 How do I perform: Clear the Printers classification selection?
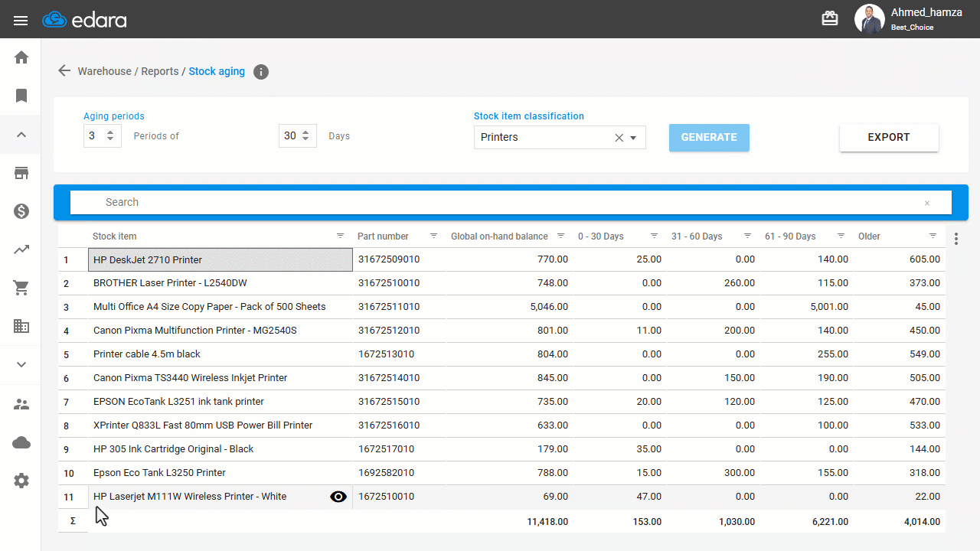pyautogui.click(x=619, y=138)
